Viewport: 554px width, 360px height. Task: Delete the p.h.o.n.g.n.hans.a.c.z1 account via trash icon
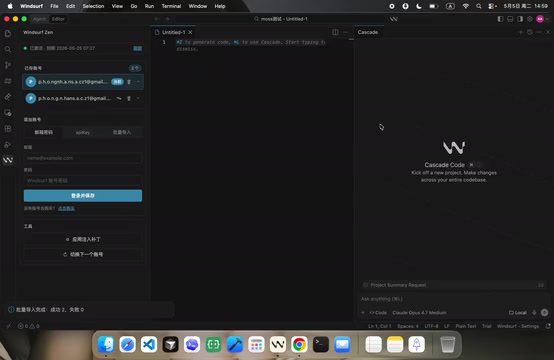click(129, 98)
